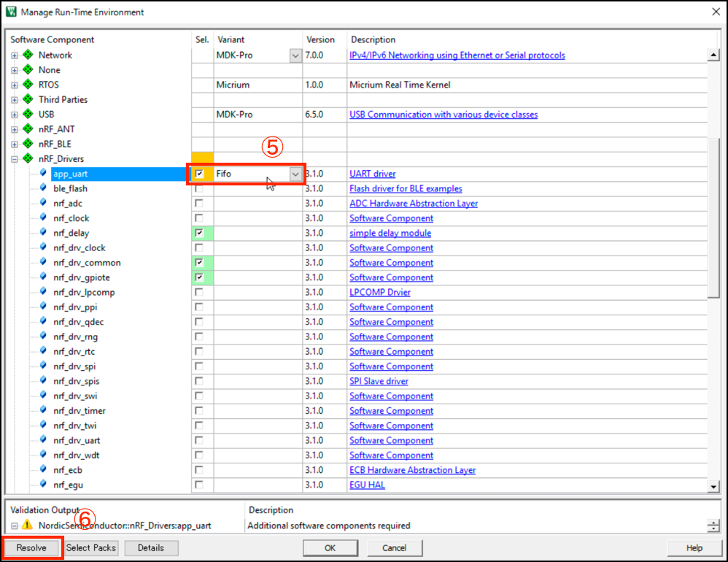Click the RTOS component group icon
This screenshot has height=562, width=728.
click(28, 85)
